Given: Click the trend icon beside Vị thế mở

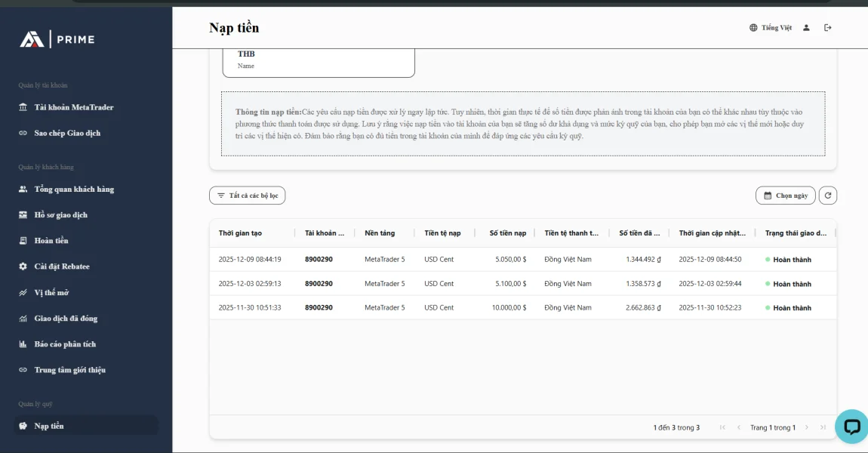Looking at the screenshot, I should [x=23, y=292].
